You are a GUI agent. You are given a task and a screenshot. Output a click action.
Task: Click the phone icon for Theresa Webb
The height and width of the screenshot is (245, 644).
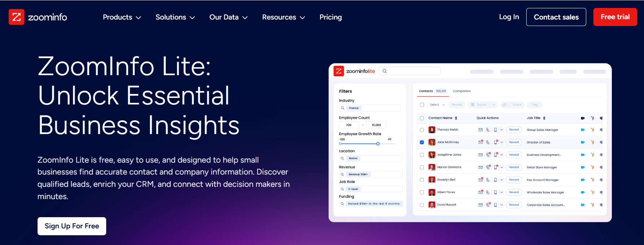click(488, 130)
